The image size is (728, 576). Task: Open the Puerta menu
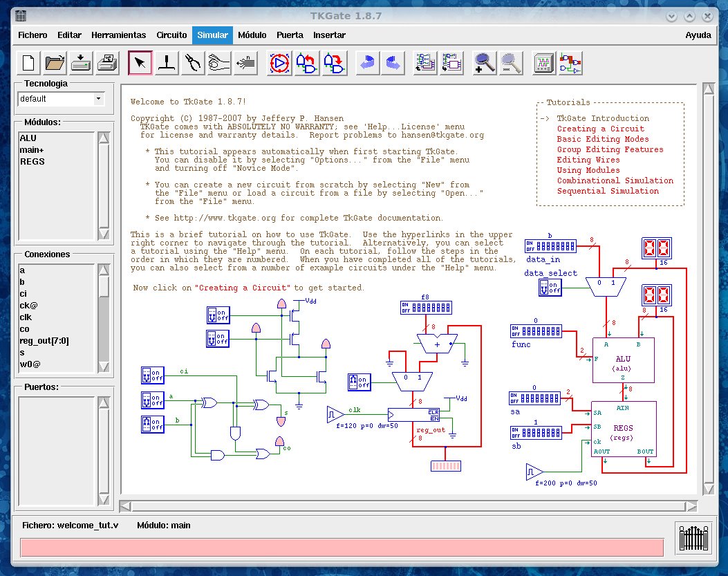[290, 35]
